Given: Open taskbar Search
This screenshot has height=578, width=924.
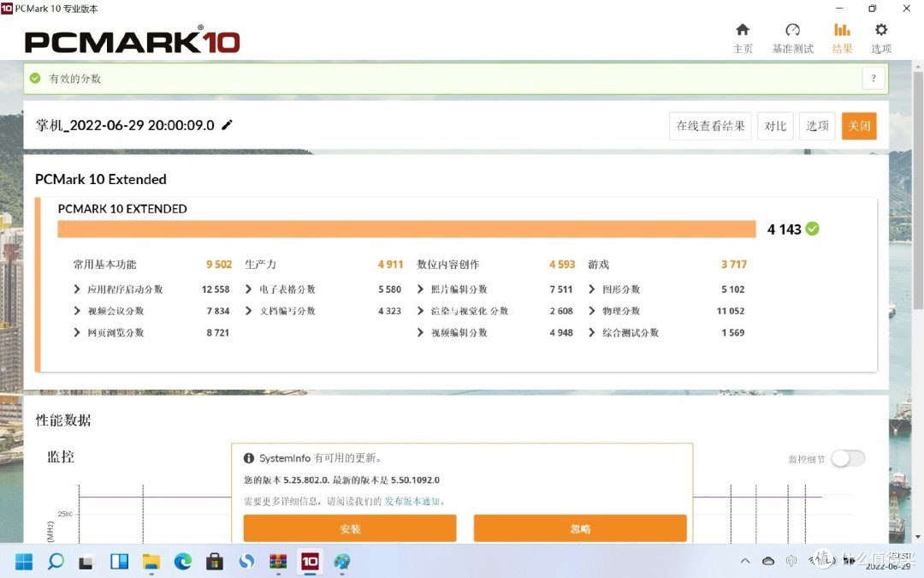Looking at the screenshot, I should click(56, 561).
